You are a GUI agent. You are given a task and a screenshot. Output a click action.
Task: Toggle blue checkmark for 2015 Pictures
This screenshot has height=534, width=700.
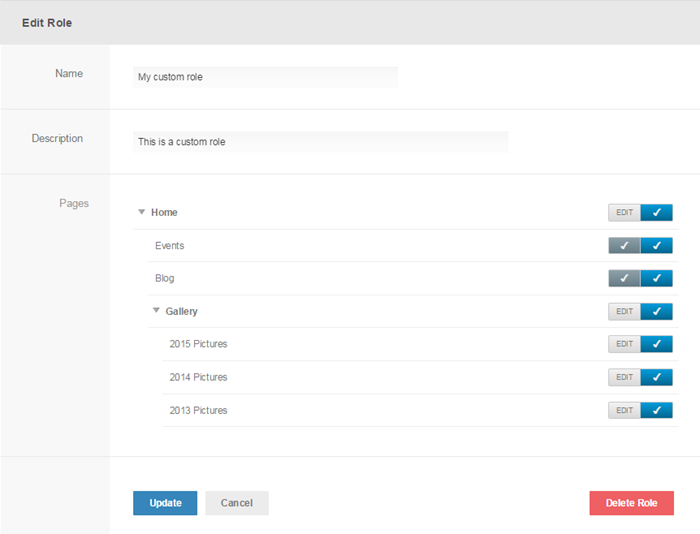[656, 344]
